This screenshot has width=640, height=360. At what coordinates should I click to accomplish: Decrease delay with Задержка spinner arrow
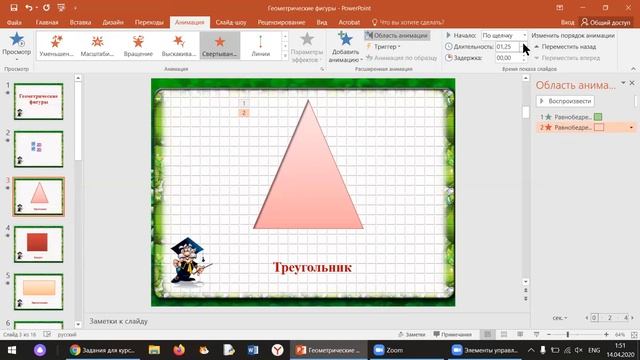(524, 60)
